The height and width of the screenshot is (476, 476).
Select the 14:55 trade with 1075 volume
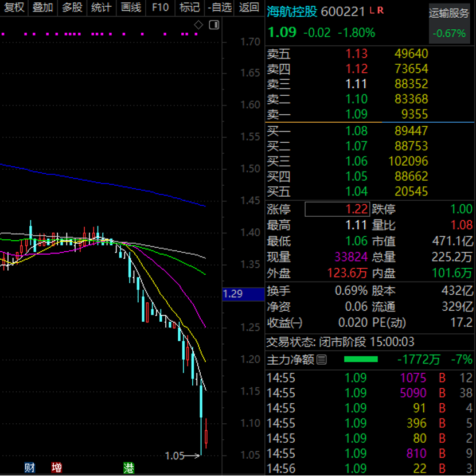tap(369, 378)
